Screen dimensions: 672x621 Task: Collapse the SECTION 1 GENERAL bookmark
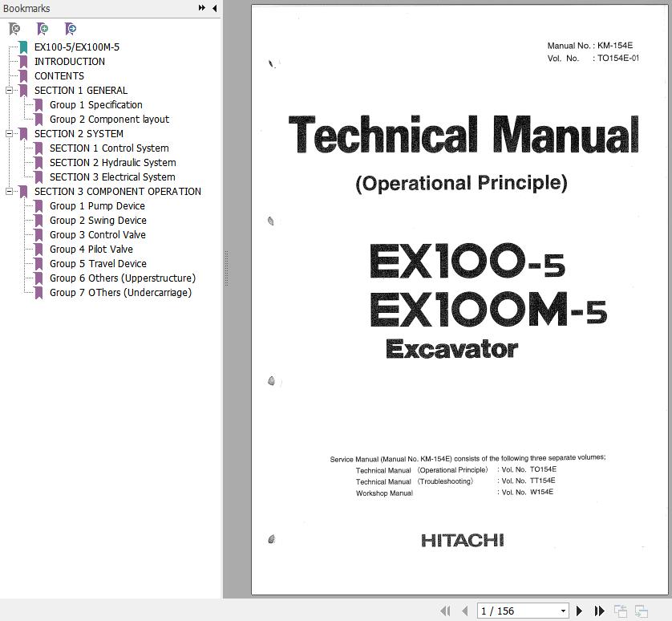9,90
